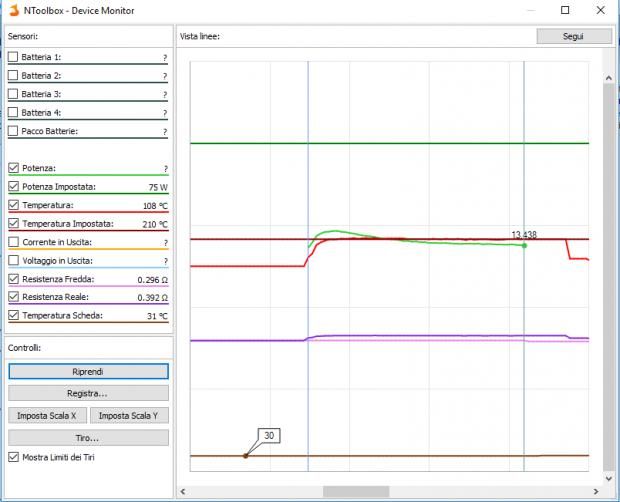The height and width of the screenshot is (502, 620).
Task: Open the Tiro... button
Action: [88, 438]
